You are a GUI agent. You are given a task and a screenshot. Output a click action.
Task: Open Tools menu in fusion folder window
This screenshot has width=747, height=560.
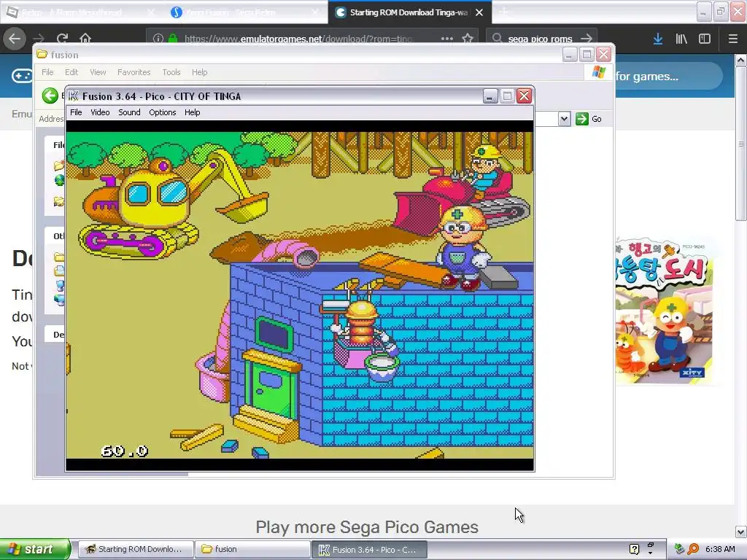(x=171, y=72)
